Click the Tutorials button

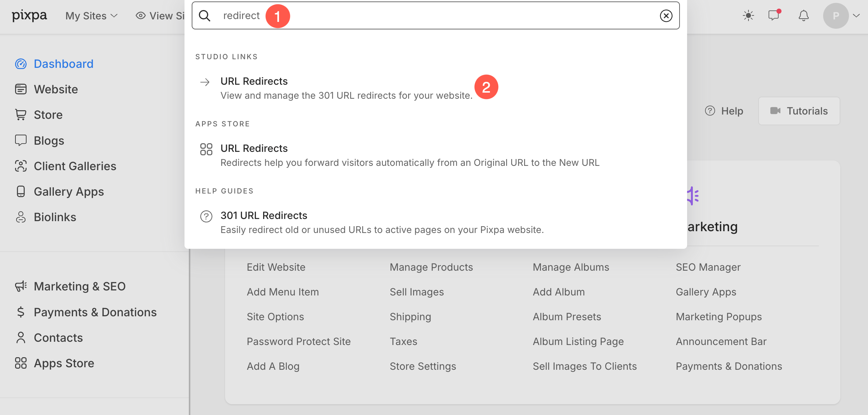point(799,111)
